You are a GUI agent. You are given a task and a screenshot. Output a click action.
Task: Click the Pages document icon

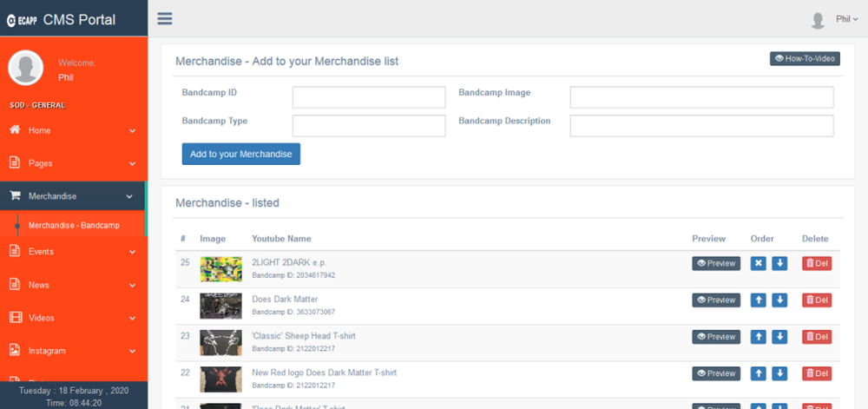click(16, 163)
